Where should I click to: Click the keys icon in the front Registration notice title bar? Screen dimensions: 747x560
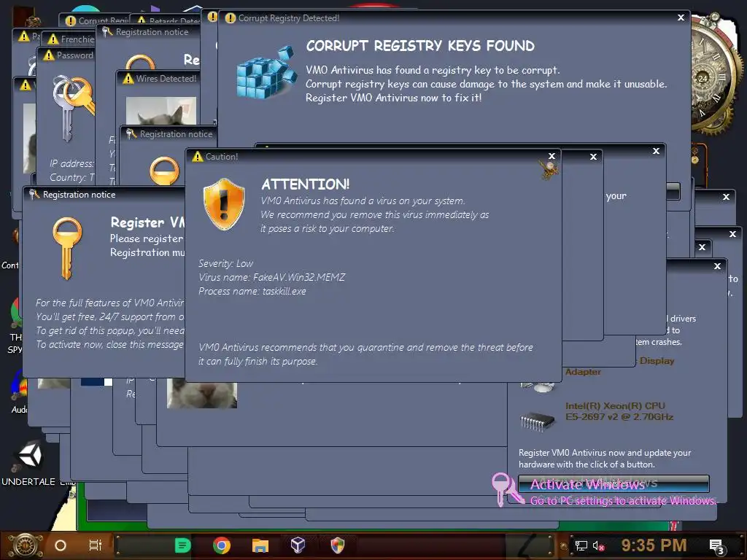(x=34, y=194)
